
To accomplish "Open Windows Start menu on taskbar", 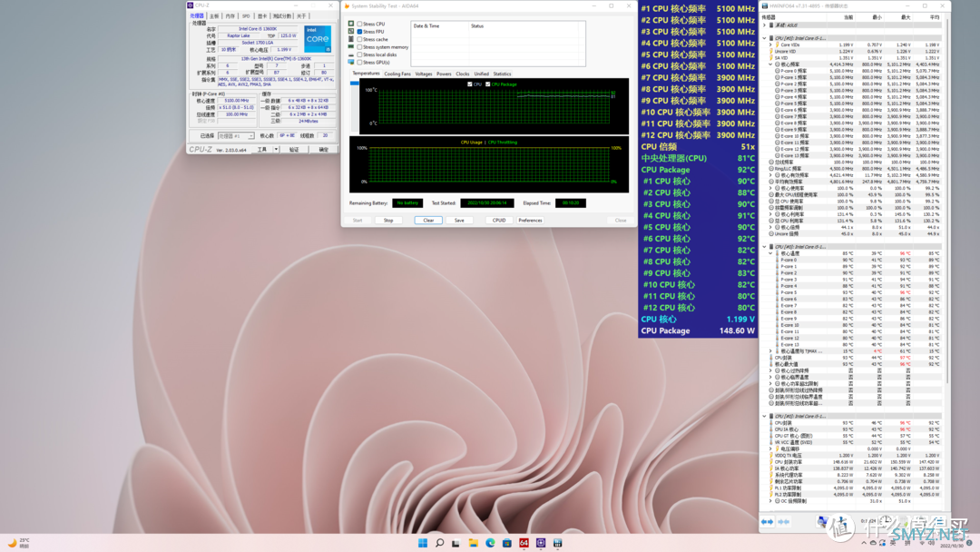I will 423,543.
